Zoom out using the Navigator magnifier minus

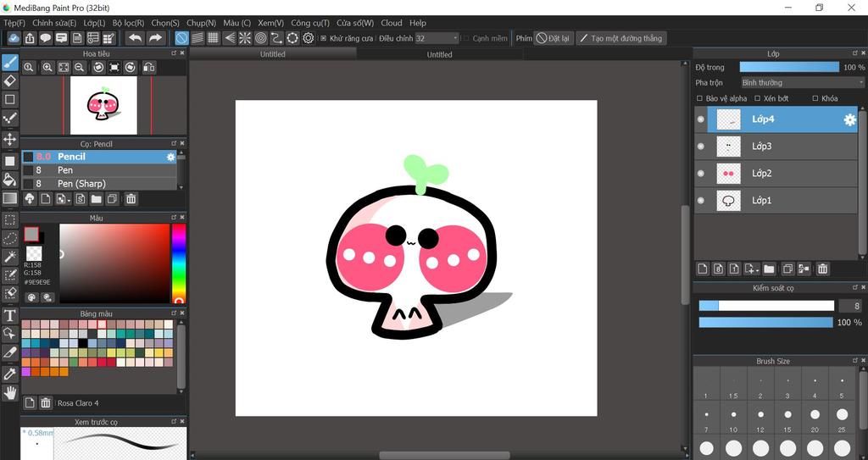[80, 67]
